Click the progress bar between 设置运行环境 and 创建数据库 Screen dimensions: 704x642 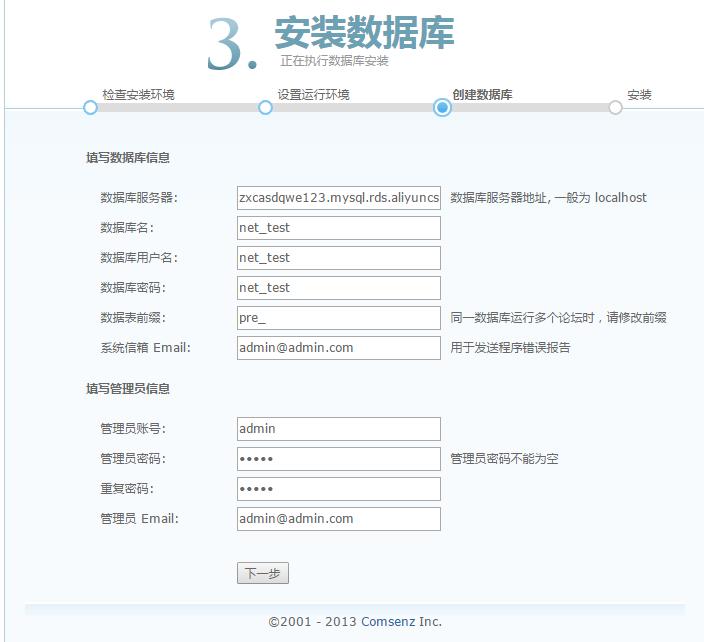[353, 107]
